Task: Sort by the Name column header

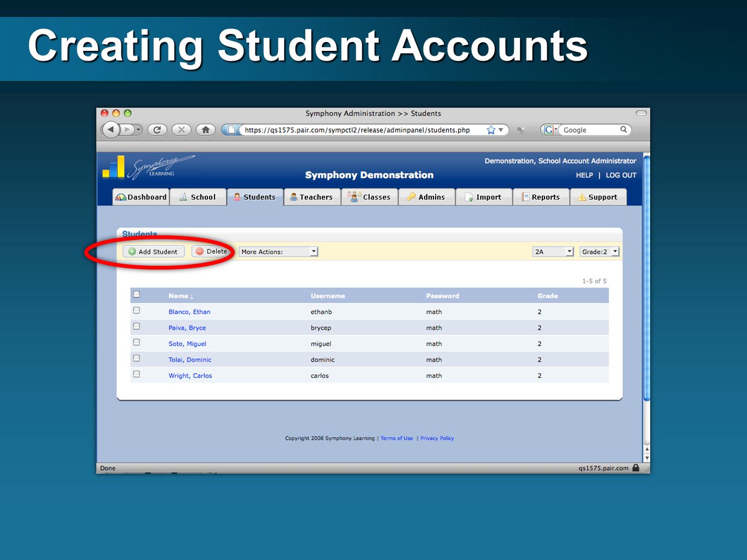Action: coord(181,296)
